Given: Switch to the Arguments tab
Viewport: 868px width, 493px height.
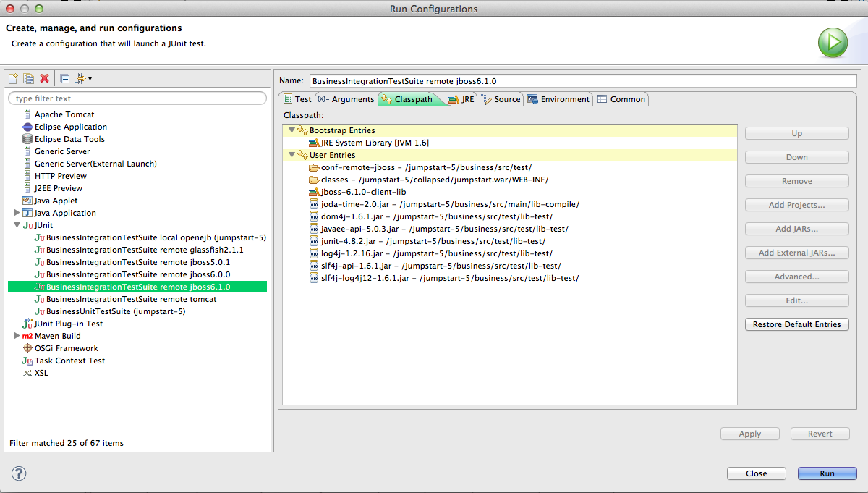Looking at the screenshot, I should pyautogui.click(x=346, y=99).
